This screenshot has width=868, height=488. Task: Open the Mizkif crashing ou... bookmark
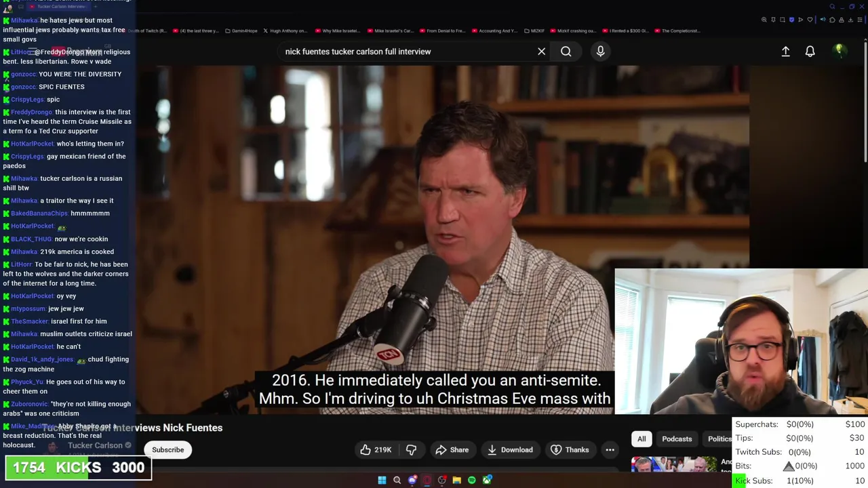574,30
